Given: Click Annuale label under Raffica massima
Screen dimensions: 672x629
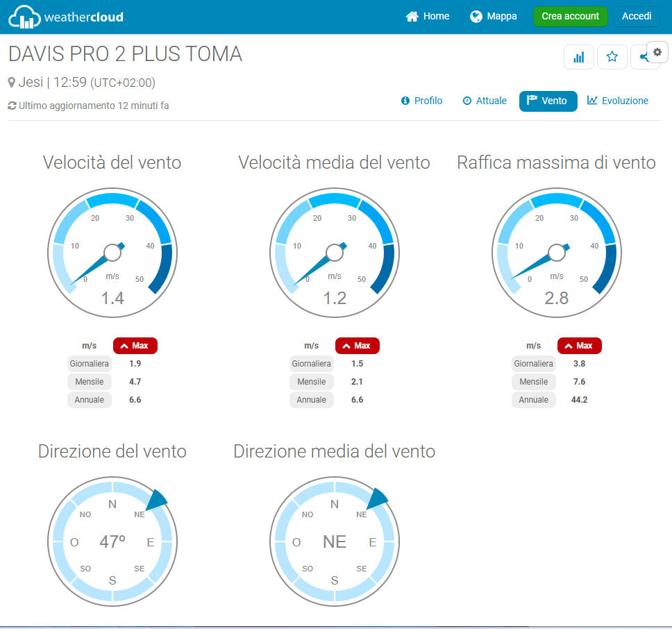Looking at the screenshot, I should click(x=534, y=399).
